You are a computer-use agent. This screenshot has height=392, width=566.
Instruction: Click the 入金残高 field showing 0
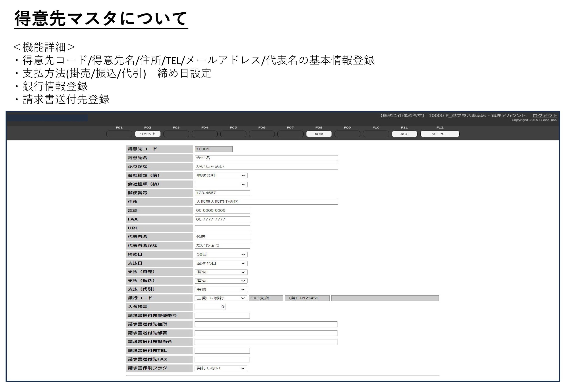pyautogui.click(x=210, y=307)
